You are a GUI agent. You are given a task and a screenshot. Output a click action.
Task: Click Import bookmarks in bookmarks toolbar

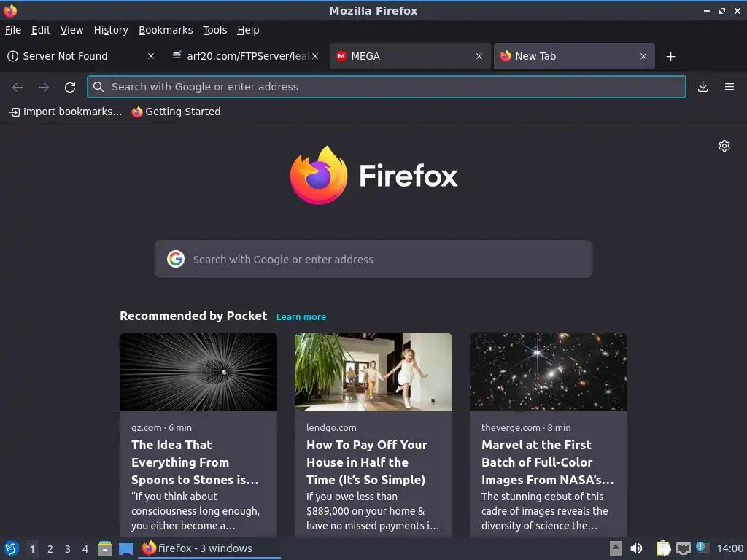(66, 112)
